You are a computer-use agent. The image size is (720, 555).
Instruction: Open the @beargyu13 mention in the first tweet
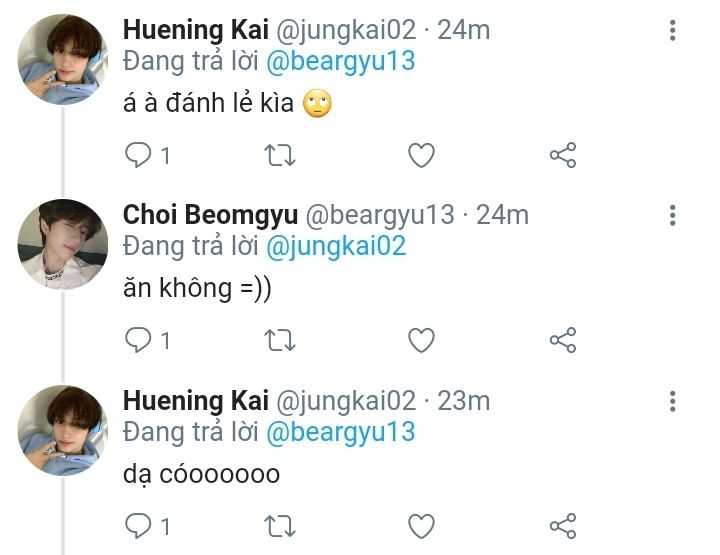click(340, 61)
